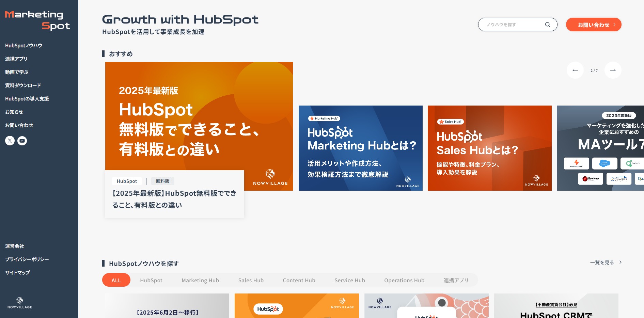Viewport: 644px width, 318px height.
Task: Click the Marketing Spot logo
Action: pyautogui.click(x=37, y=20)
